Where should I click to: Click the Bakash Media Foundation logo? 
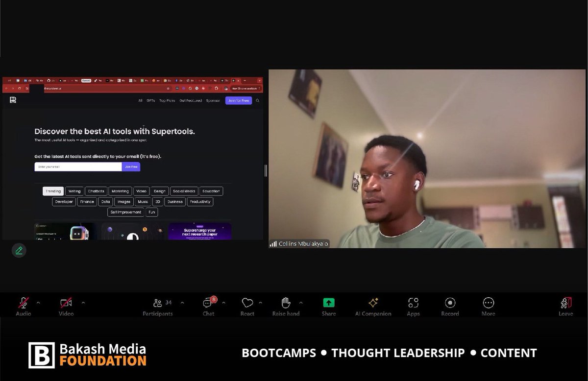[87, 355]
